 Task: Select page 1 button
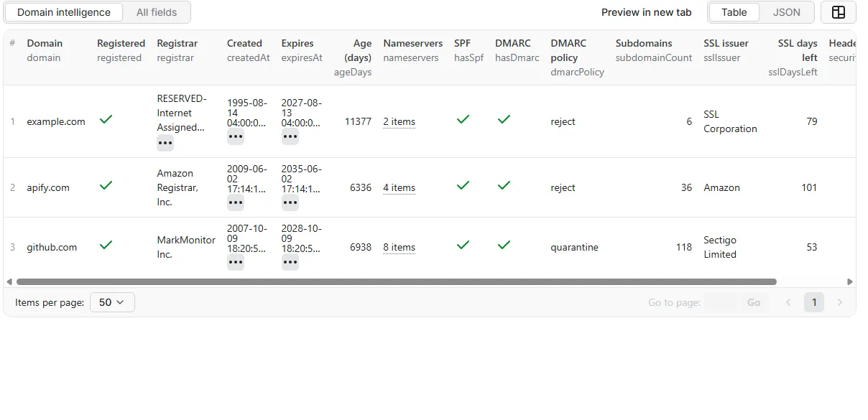point(814,302)
